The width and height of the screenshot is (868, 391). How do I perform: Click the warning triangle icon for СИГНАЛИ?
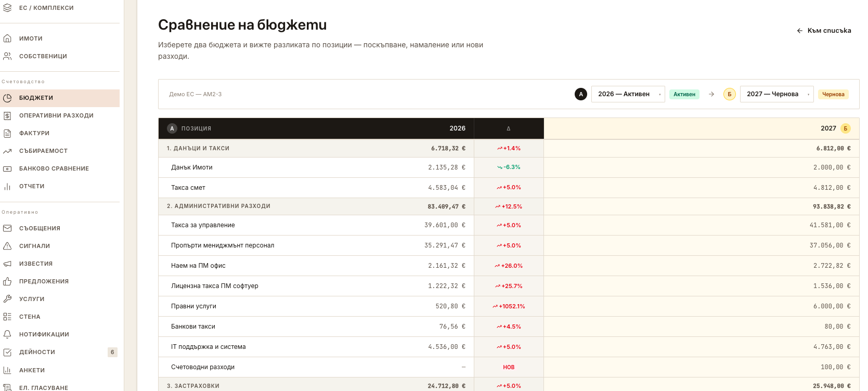pos(7,246)
